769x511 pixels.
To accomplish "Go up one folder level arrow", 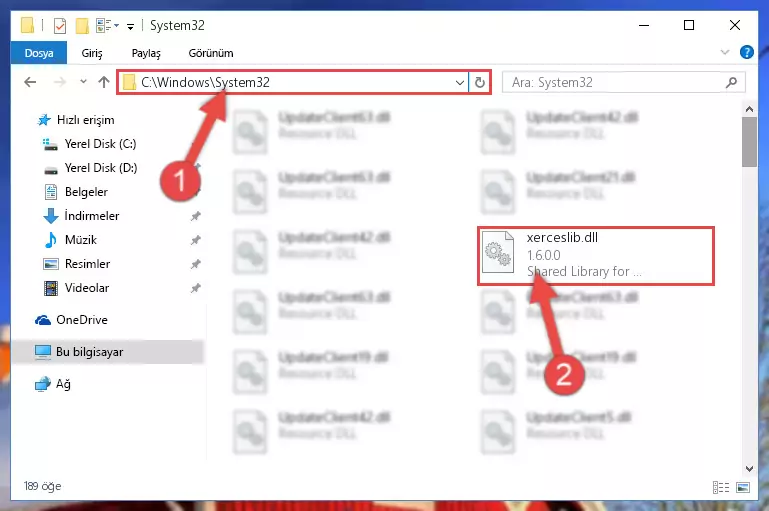I will tap(103, 82).
